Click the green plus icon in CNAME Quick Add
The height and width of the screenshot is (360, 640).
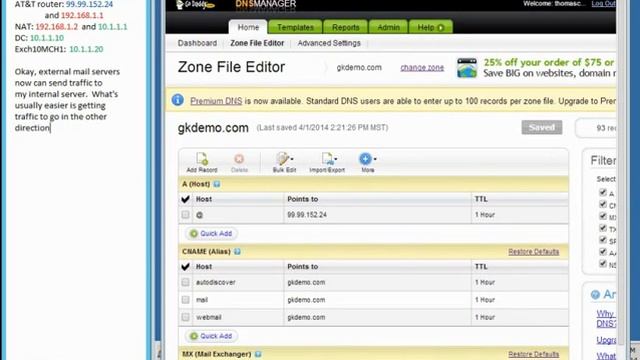pos(194,336)
